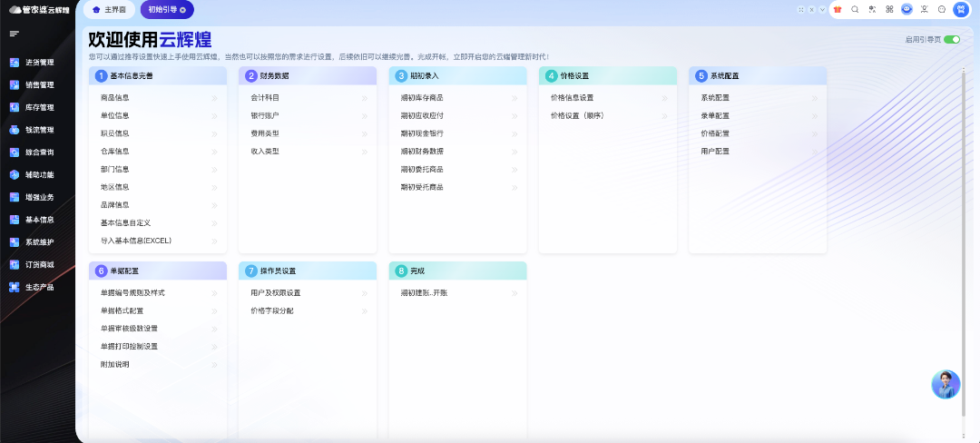Click the four-square apps grid icon

click(889, 9)
